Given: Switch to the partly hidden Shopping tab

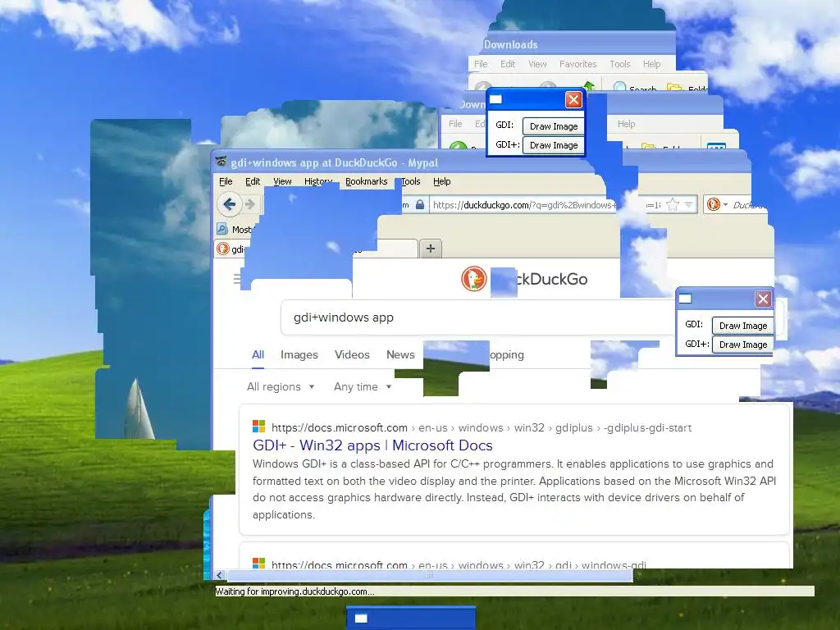Looking at the screenshot, I should (507, 354).
